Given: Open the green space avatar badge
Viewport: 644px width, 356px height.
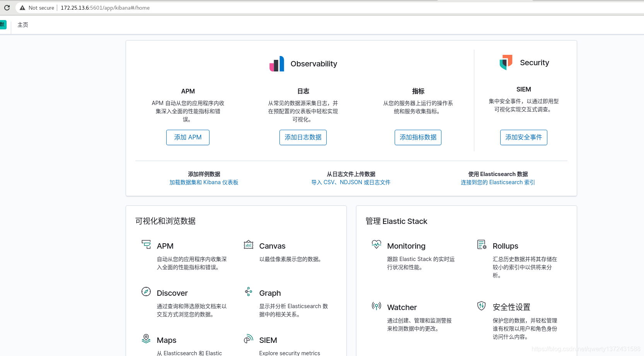Looking at the screenshot, I should pyautogui.click(x=3, y=25).
